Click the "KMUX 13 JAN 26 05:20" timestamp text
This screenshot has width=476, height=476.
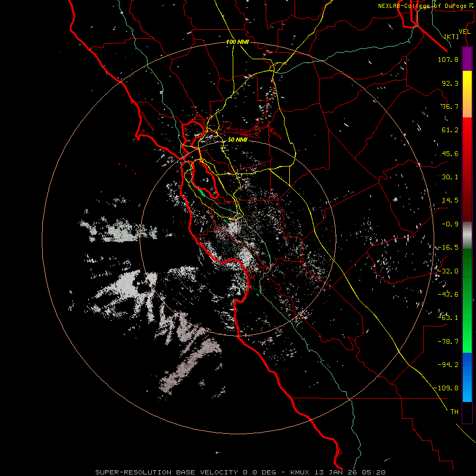[x=338, y=472]
